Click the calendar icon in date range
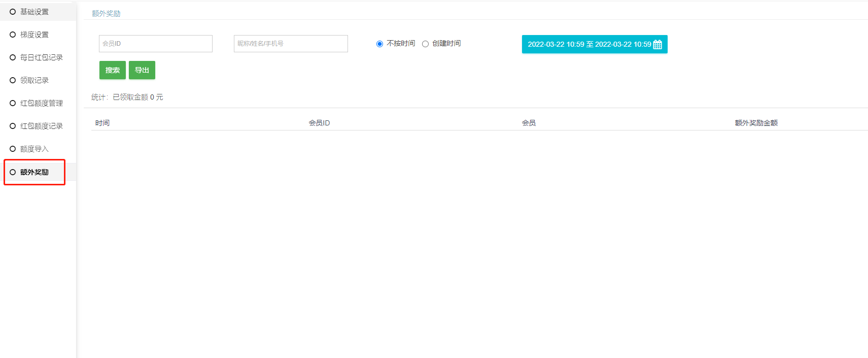The width and height of the screenshot is (868, 358). point(657,44)
